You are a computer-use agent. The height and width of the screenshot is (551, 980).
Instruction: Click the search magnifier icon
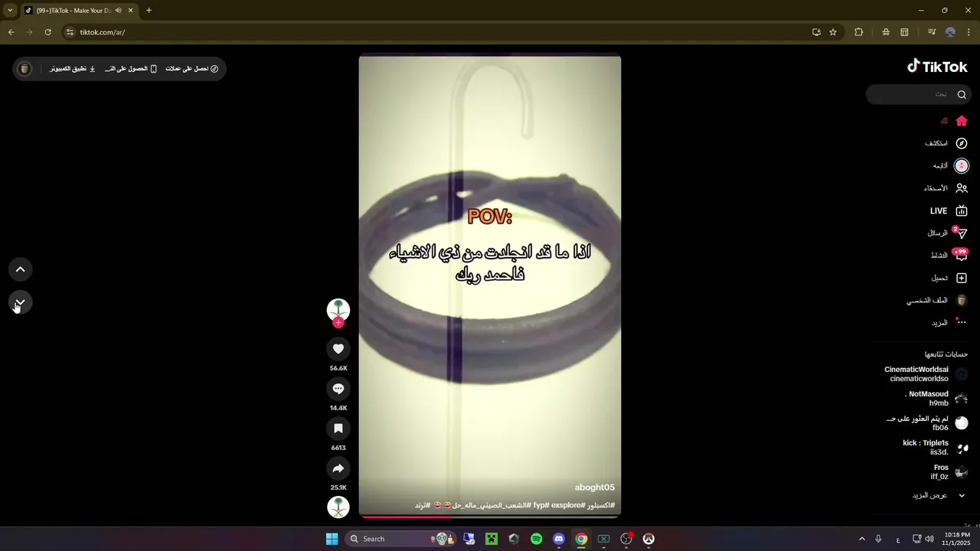click(x=962, y=94)
